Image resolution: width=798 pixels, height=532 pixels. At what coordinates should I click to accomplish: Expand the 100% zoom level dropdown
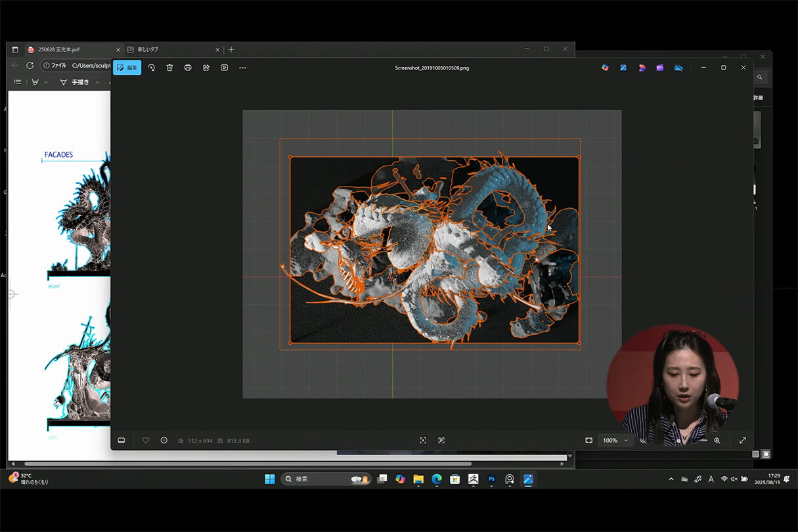(x=626, y=440)
